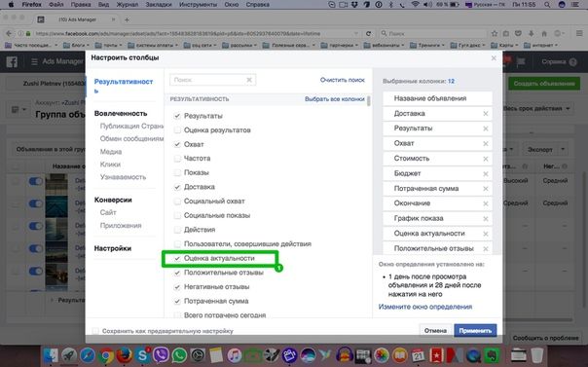Open Evernote elephant icon in dock
Screen dimensions: 588x367
tap(492, 355)
